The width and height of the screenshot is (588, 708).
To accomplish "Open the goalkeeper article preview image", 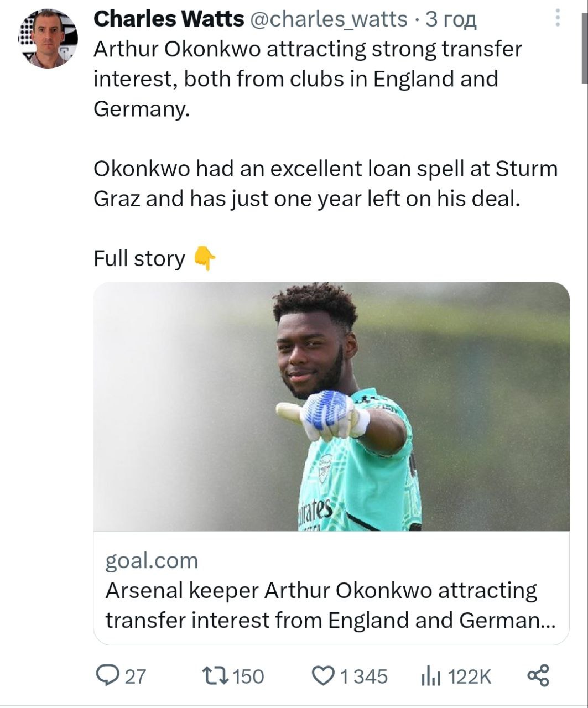I will (331, 407).
